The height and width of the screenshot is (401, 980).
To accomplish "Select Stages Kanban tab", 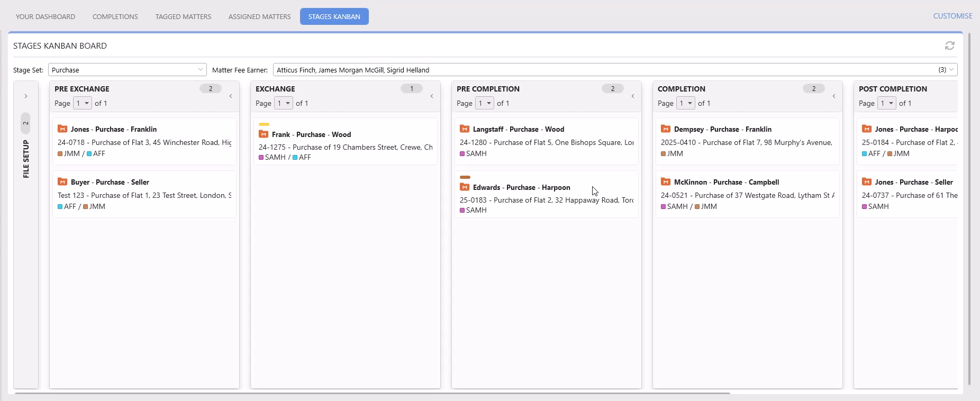I will 334,16.
